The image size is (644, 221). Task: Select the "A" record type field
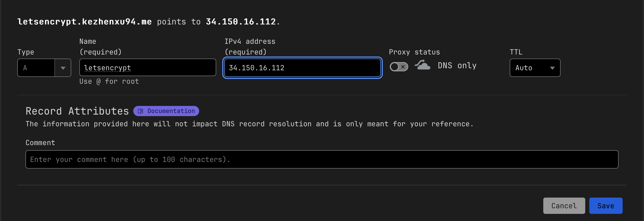click(x=36, y=68)
